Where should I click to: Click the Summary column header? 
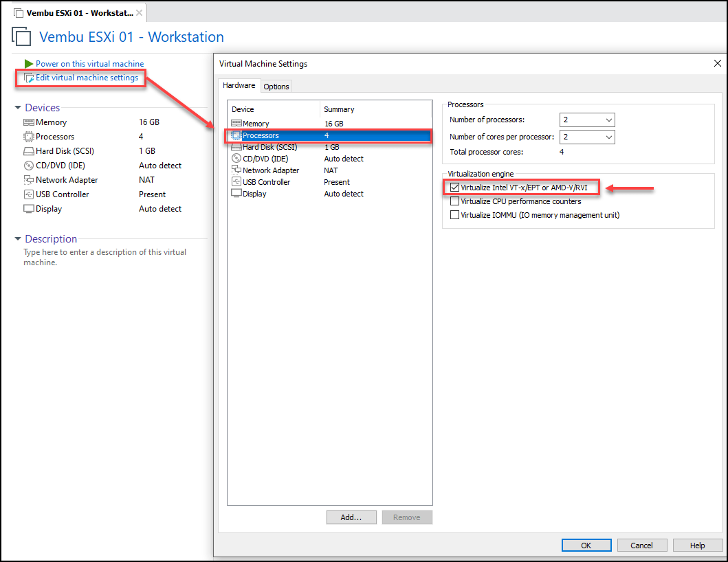pos(339,109)
